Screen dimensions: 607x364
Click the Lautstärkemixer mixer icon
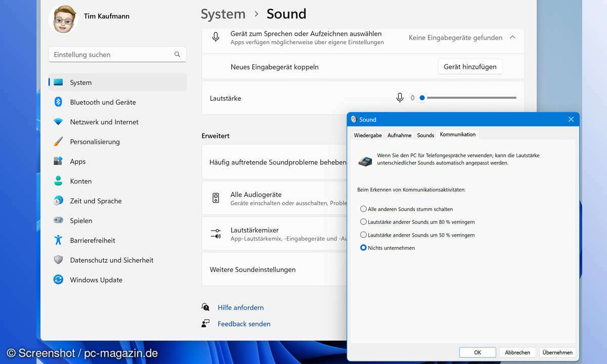click(216, 234)
